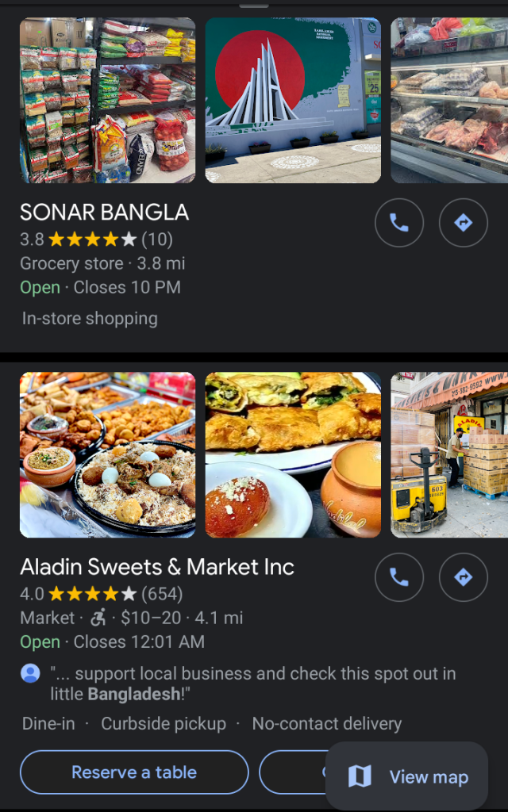View SONAR BANGLA grocery shelves photo
Viewport: 508px width, 812px height.
click(107, 101)
